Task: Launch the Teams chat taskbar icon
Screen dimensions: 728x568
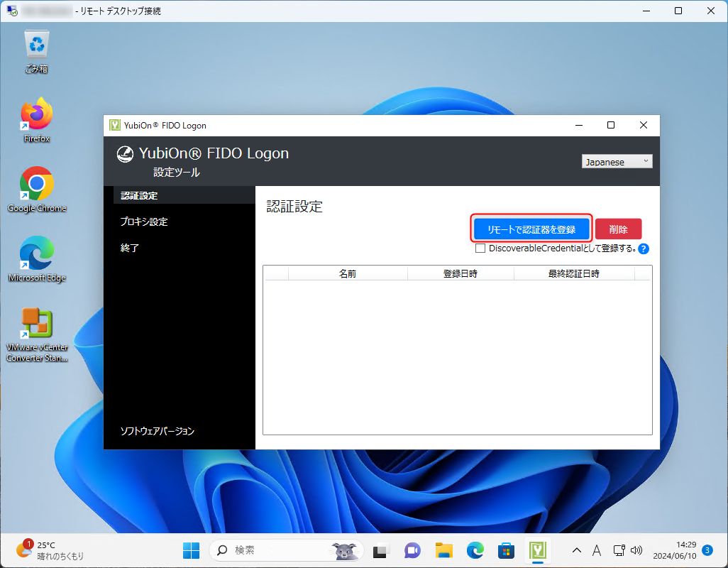Action: point(412,551)
